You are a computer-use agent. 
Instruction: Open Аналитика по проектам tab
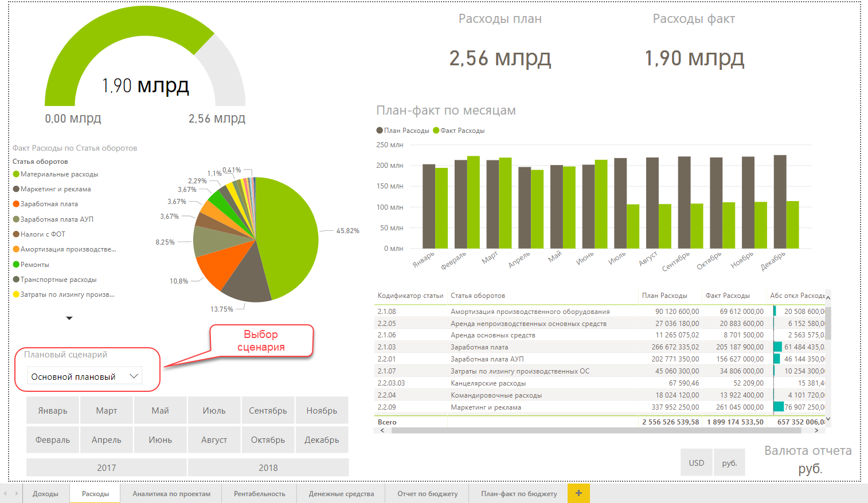point(171,494)
